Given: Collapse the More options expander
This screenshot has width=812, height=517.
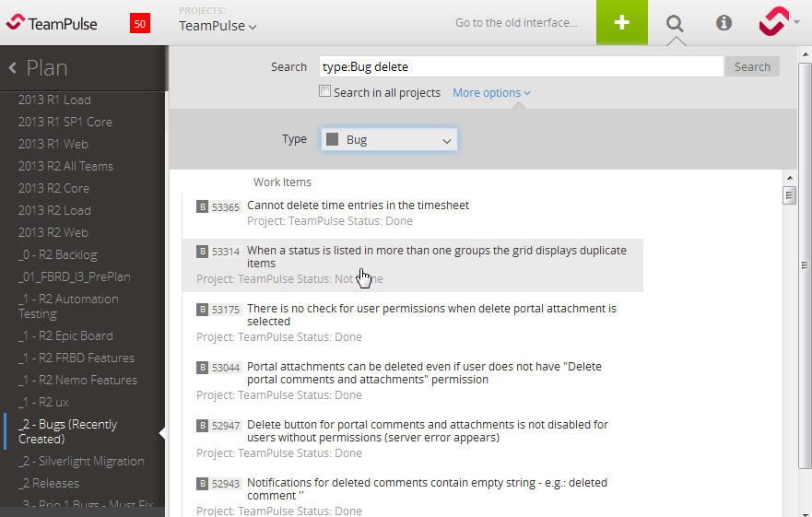Looking at the screenshot, I should [x=491, y=93].
